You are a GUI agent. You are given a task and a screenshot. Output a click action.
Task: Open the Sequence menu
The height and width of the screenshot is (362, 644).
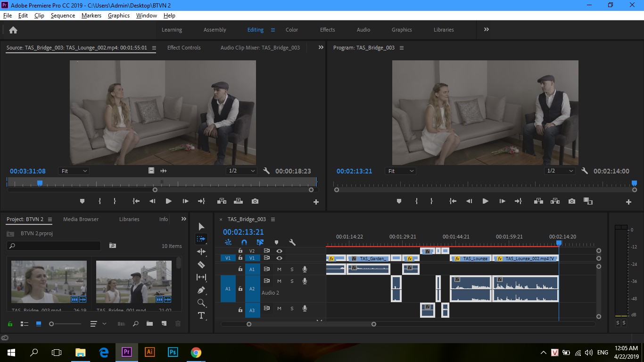tap(63, 16)
